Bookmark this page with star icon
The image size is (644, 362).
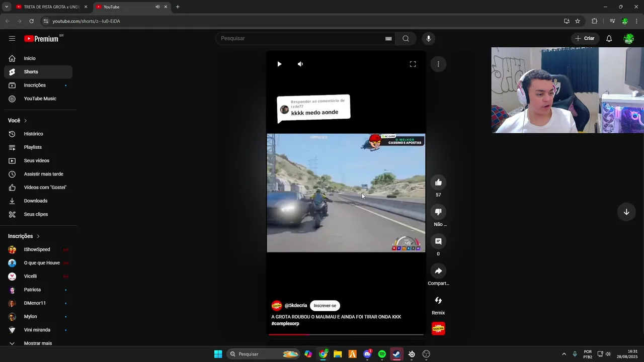[x=578, y=21]
